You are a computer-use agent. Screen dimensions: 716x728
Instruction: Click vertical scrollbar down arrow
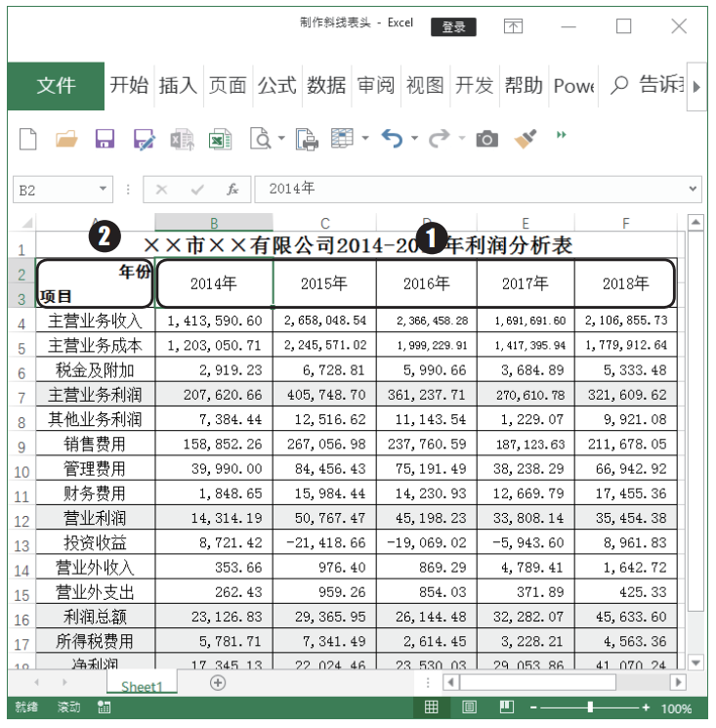pos(695,663)
